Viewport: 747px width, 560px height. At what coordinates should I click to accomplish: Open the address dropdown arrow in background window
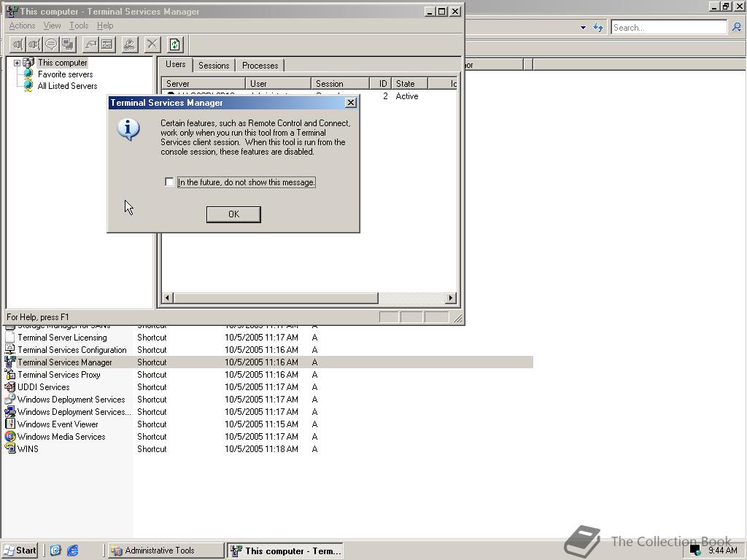coord(583,28)
